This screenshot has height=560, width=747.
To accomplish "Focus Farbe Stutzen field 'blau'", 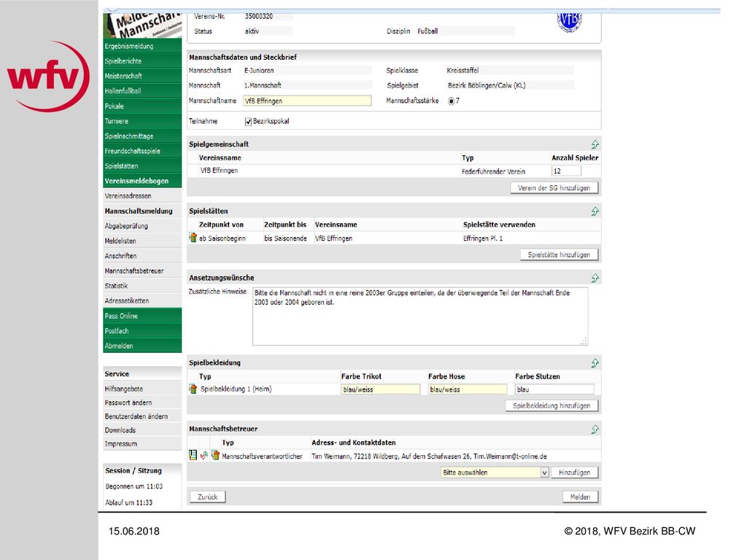I will pos(554,389).
